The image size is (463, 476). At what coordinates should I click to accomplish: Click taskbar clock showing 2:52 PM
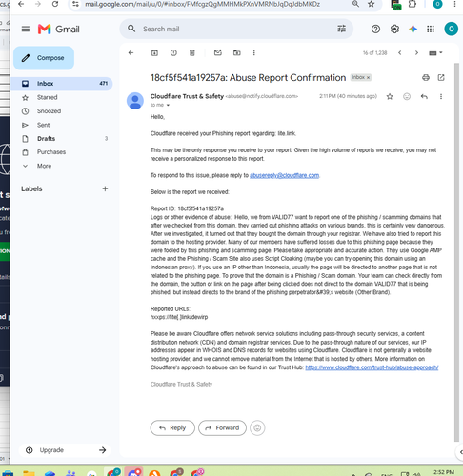coord(444,472)
